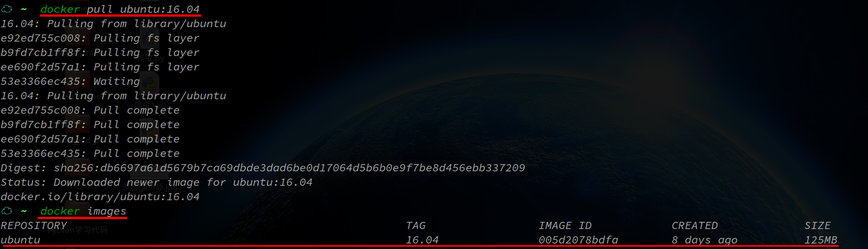
Task: Click the '53e3366ec435: Waiting' line
Action: 70,82
